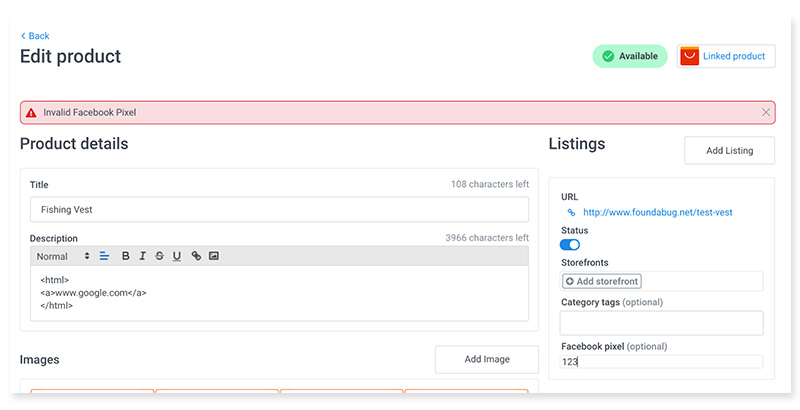Select text alignment icon in toolbar
Screen dimensions: 800x410
click(x=104, y=256)
